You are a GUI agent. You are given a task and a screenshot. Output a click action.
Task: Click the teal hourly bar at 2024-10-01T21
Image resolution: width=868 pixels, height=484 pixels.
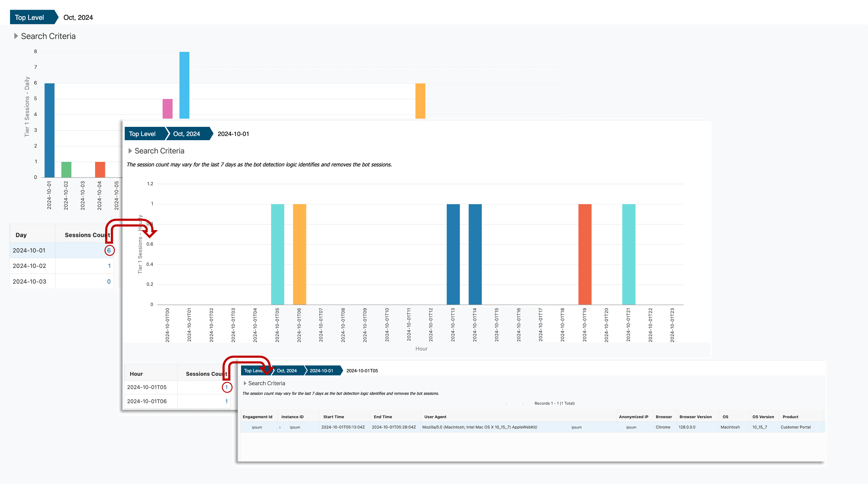[628, 254]
